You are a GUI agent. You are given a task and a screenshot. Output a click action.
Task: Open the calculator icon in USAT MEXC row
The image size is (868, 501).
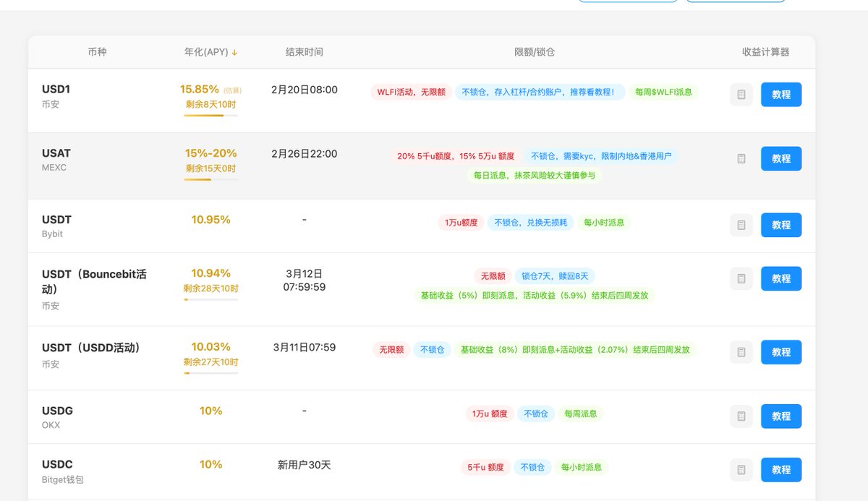click(741, 158)
